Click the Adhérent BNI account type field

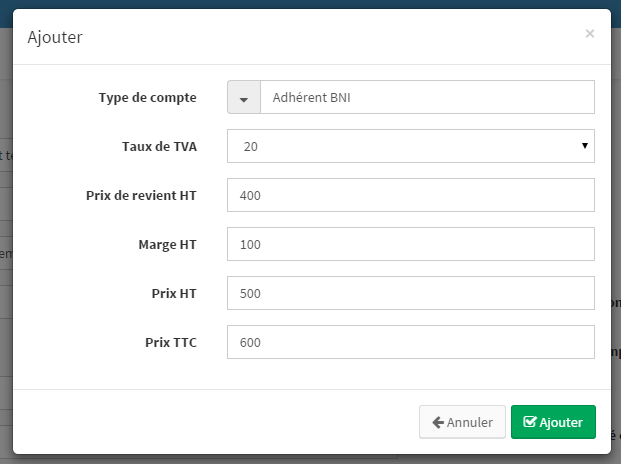tap(428, 97)
